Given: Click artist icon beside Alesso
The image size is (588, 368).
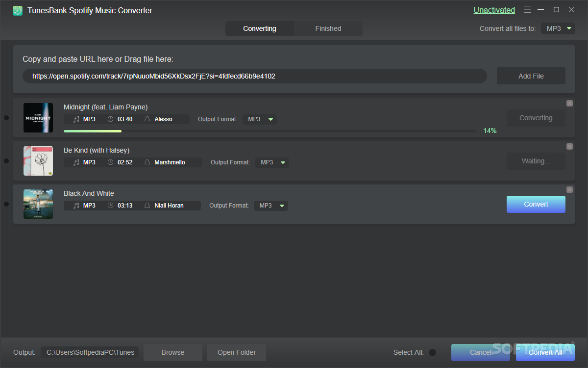Looking at the screenshot, I should [x=147, y=119].
